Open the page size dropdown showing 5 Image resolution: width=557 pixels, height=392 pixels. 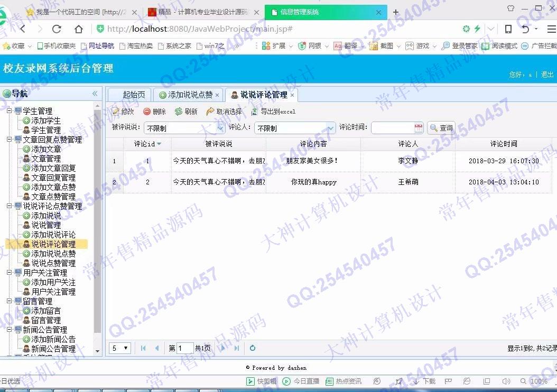point(120,348)
